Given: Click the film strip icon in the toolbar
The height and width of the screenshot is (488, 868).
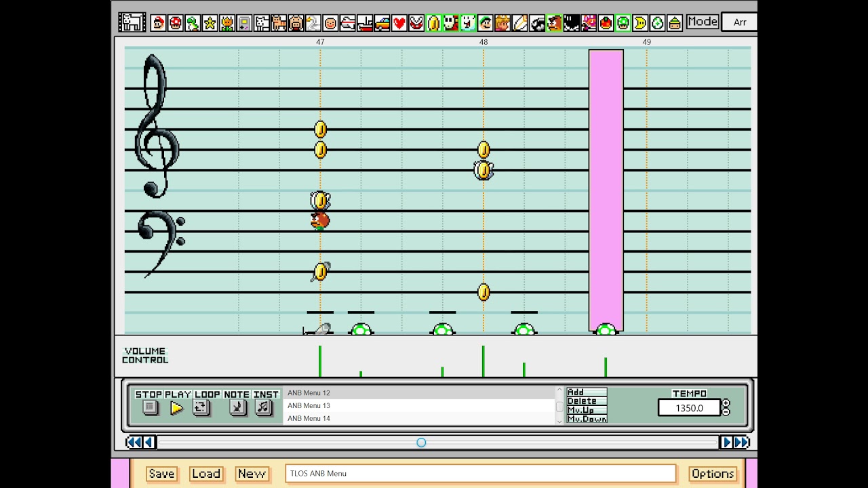Looking at the screenshot, I should coord(132,22).
